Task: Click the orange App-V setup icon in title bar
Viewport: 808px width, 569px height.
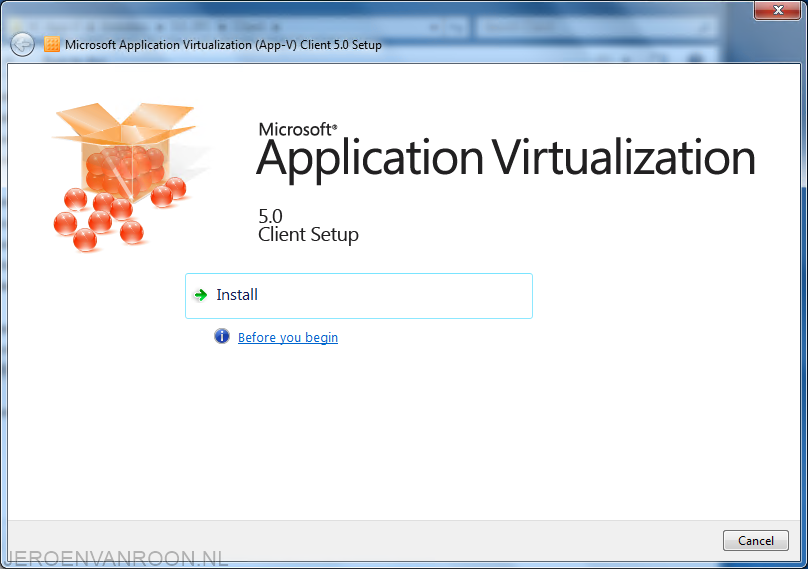Action: point(52,45)
